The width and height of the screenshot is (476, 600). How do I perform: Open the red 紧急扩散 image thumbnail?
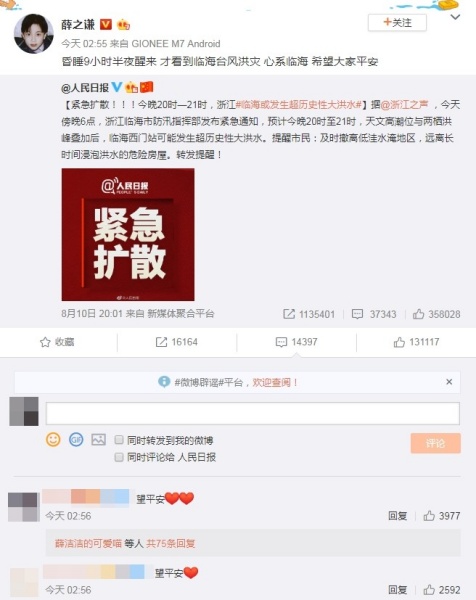pos(128,235)
